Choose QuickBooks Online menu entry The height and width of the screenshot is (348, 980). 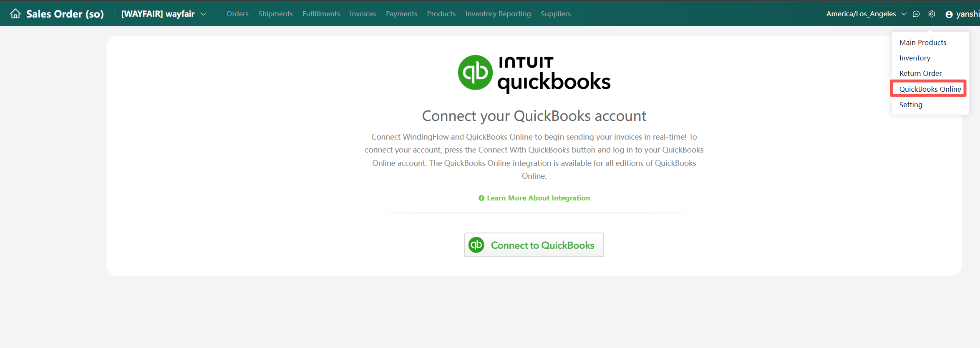930,89
